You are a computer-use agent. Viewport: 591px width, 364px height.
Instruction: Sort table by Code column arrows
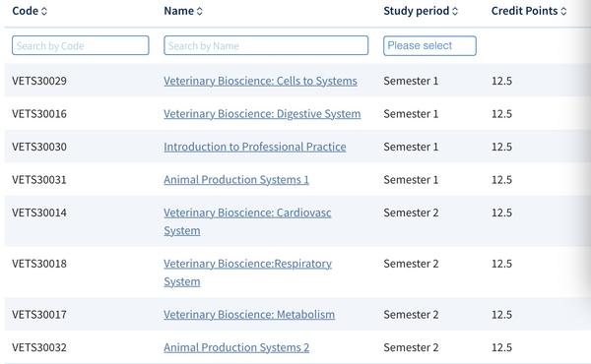[44, 11]
